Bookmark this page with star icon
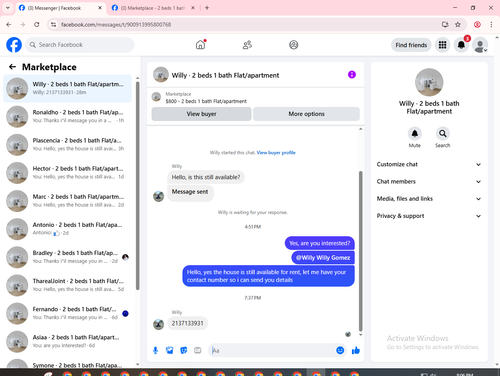The width and height of the screenshot is (500, 376). [458, 24]
